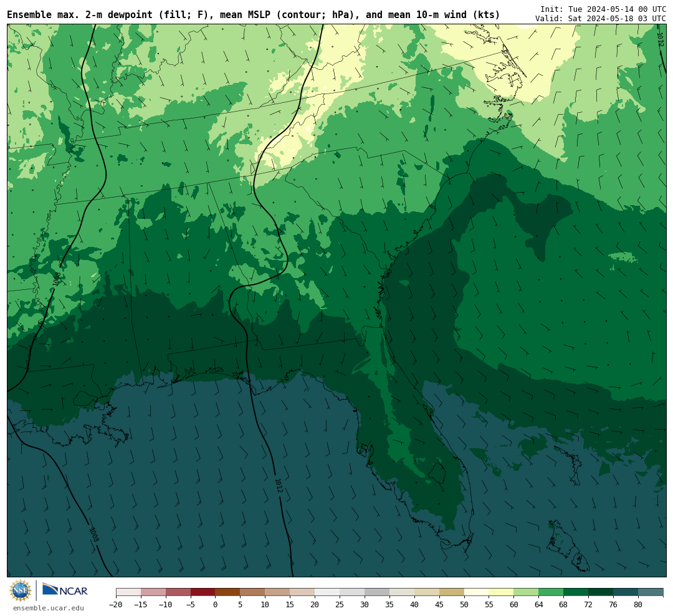This screenshot has width=673, height=616.
Task: Click the colorbar label 80
Action: point(638,605)
